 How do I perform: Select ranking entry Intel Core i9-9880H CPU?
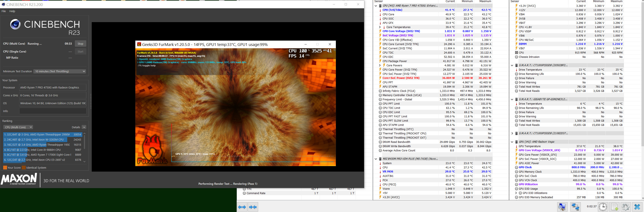(43, 150)
